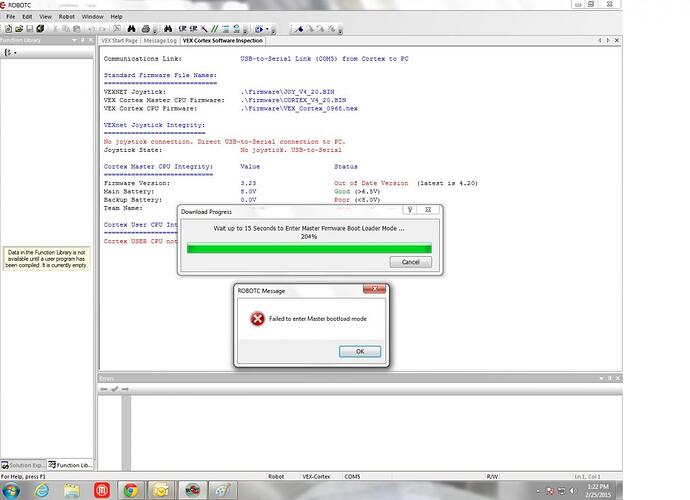This screenshot has height=500, width=690.
Task: Click the Errors panel vertical scrollbar
Action: coord(126,433)
